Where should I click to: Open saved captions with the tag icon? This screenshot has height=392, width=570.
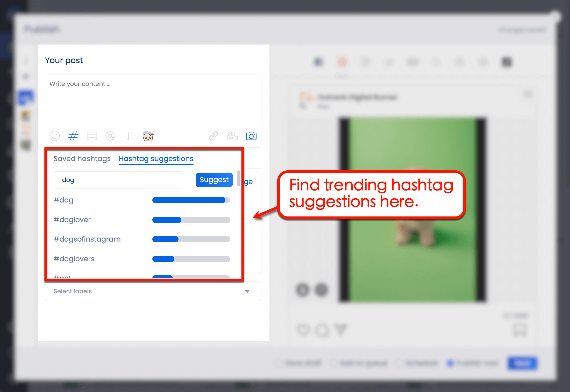[x=92, y=136]
